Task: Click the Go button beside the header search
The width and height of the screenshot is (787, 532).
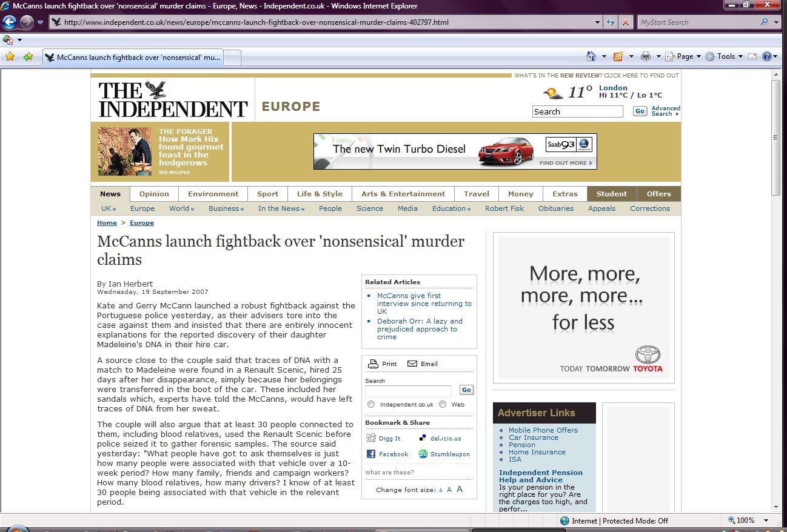Action: click(x=640, y=111)
